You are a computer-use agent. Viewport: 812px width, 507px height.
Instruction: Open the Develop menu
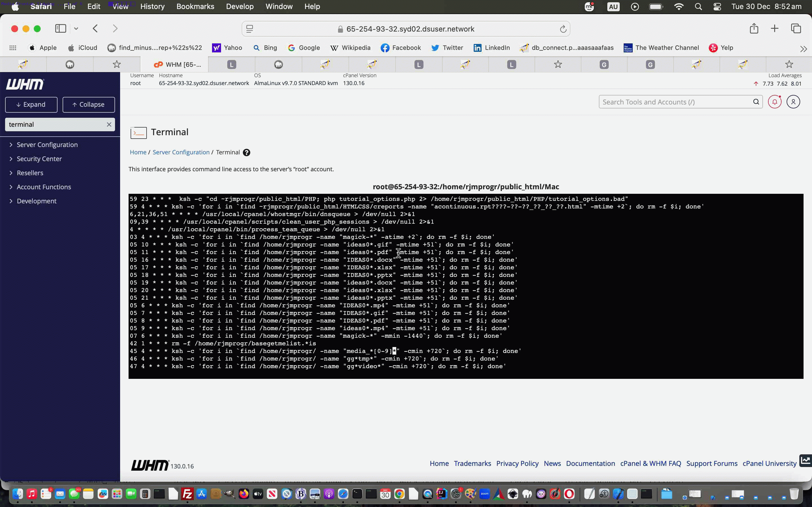240,6
